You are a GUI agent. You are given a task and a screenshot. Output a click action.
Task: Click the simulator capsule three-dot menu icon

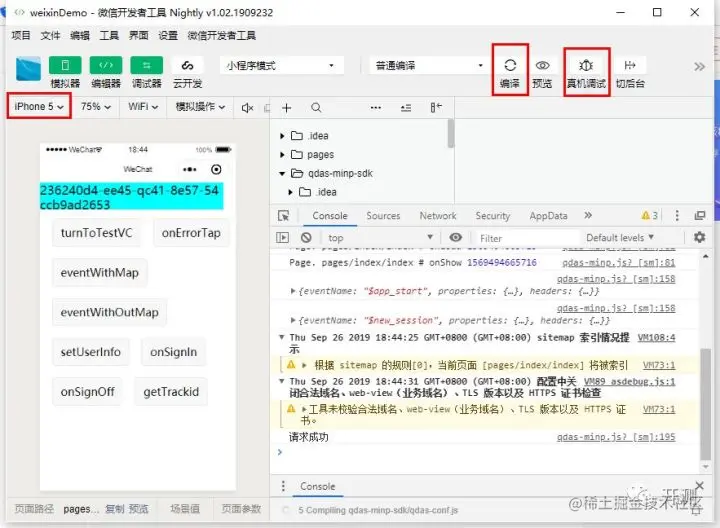point(190,169)
